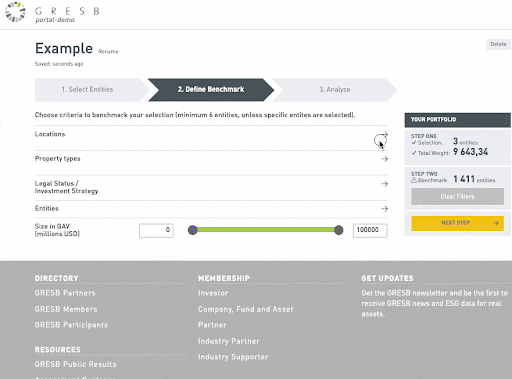Image resolution: width=512 pixels, height=379 pixels.
Task: Expand Legal Status / Investment Strategy arrow
Action: (x=385, y=184)
